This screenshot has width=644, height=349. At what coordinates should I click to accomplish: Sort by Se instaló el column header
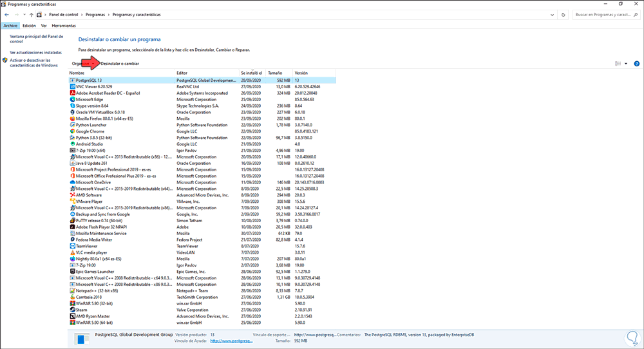coord(252,73)
